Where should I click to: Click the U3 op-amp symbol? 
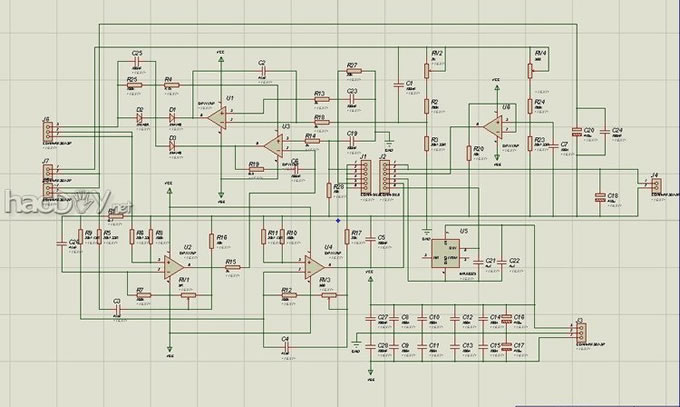[x=272, y=146]
